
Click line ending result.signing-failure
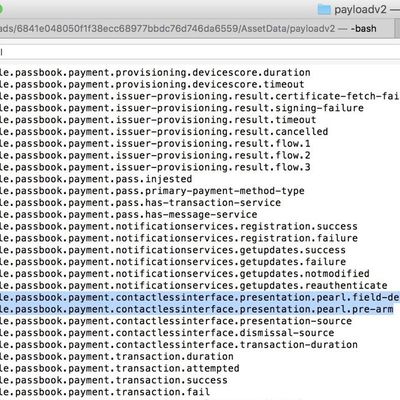coord(182,108)
